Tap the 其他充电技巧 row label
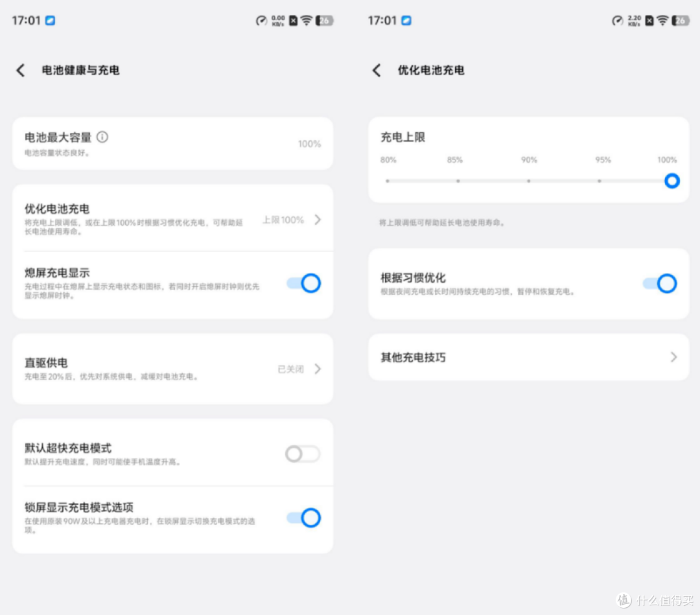Viewport: 700px width, 615px height. 413,357
